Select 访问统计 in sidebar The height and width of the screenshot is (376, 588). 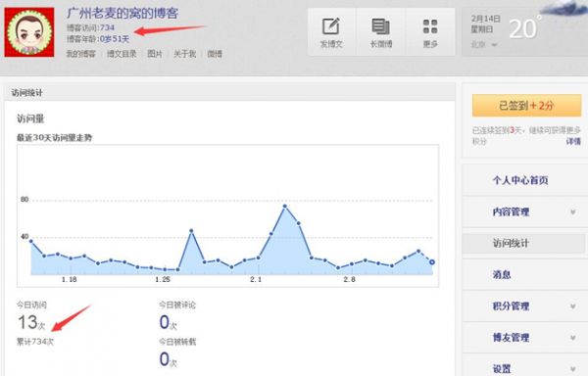pyautogui.click(x=511, y=244)
